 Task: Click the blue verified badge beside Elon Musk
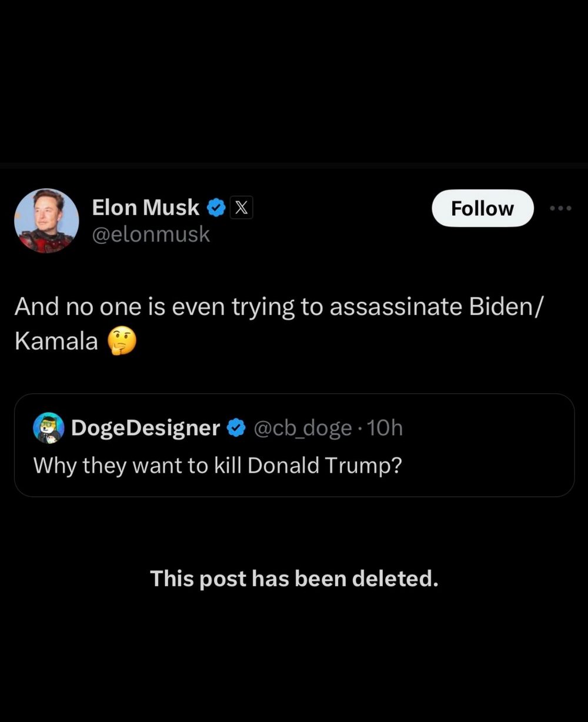coord(217,208)
